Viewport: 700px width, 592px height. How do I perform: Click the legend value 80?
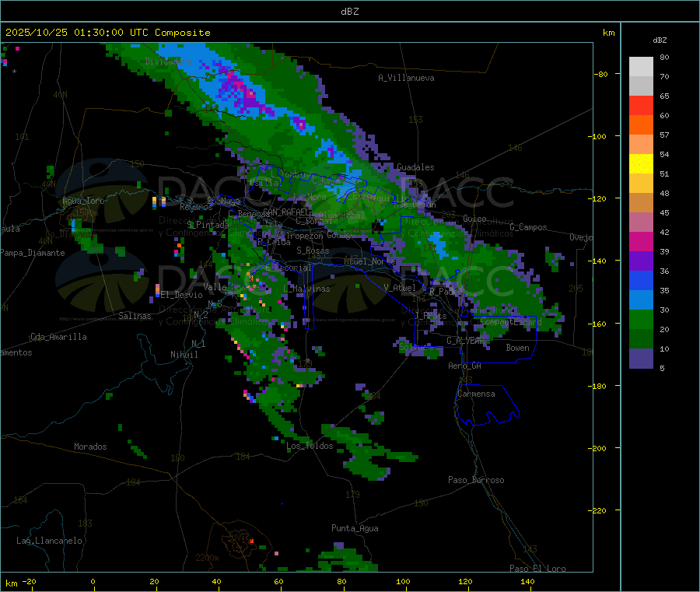(x=664, y=57)
